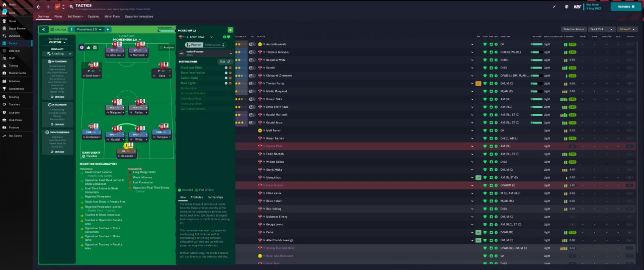Image resolution: width=644 pixels, height=270 pixels.
Task: Click the pencil edit icon in top bar
Action: pyautogui.click(x=554, y=7)
